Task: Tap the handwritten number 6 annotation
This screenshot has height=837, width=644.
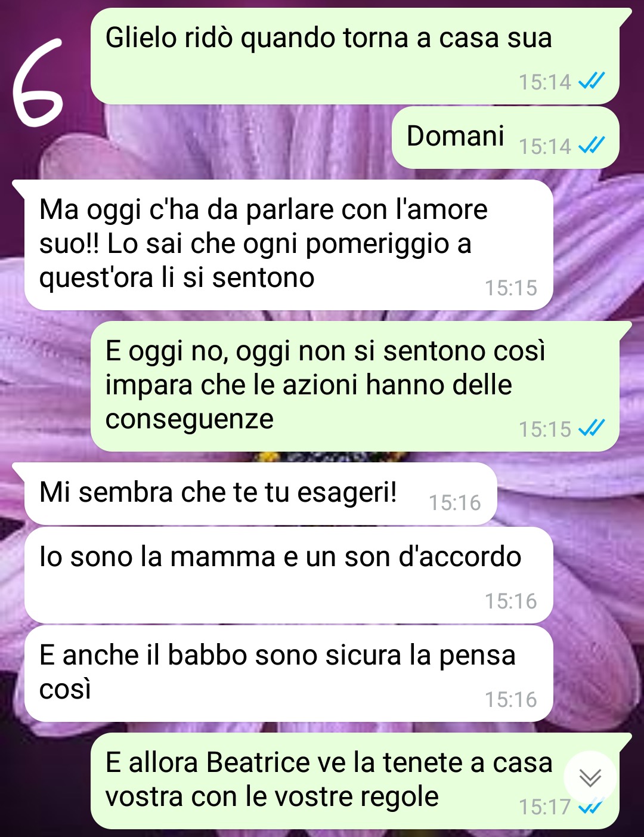Action: click(38, 82)
